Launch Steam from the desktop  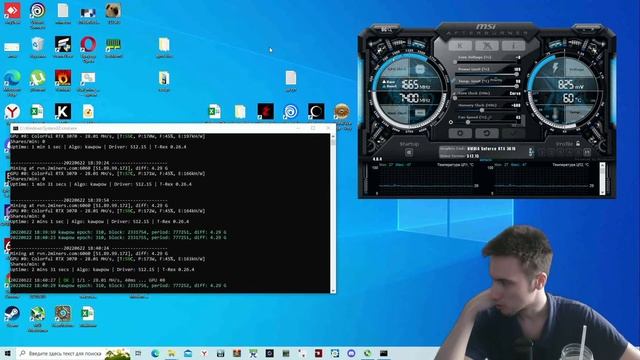(x=12, y=313)
